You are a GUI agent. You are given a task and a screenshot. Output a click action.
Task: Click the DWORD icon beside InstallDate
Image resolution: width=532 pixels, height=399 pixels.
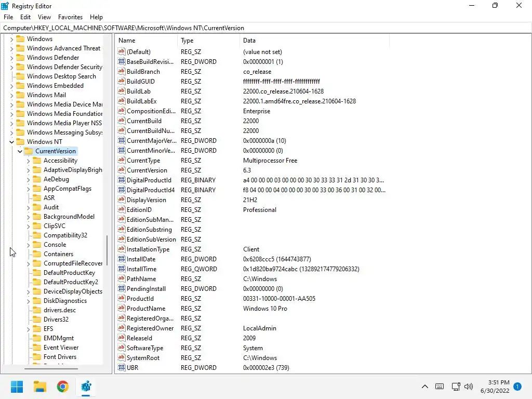tap(122, 259)
